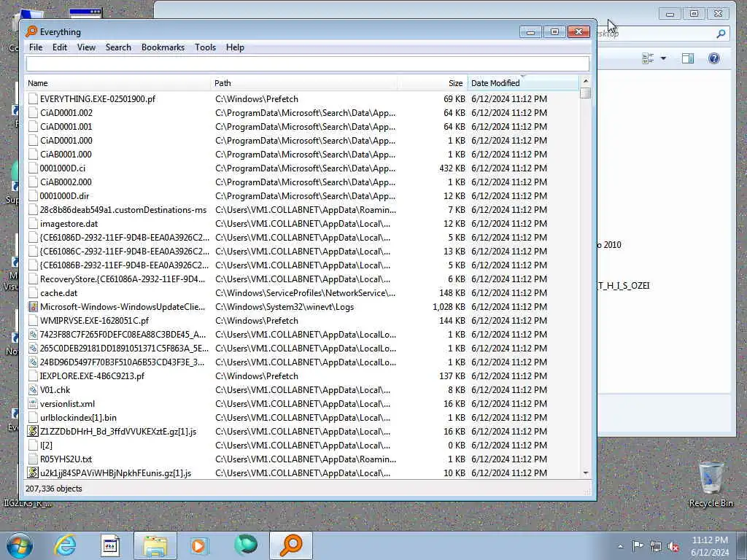The height and width of the screenshot is (560, 747).
Task: Select the RecoveryStore.{CE61086A-2932-11EF-9D4... file
Action: click(123, 279)
